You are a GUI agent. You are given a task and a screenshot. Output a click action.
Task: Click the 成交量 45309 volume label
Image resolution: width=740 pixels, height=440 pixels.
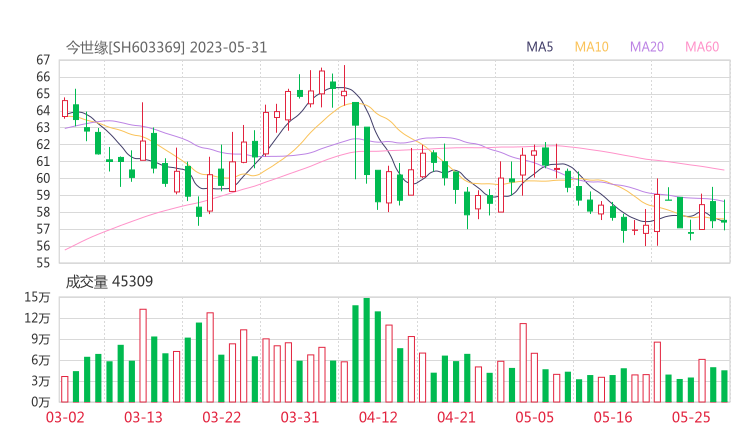pyautogui.click(x=109, y=282)
